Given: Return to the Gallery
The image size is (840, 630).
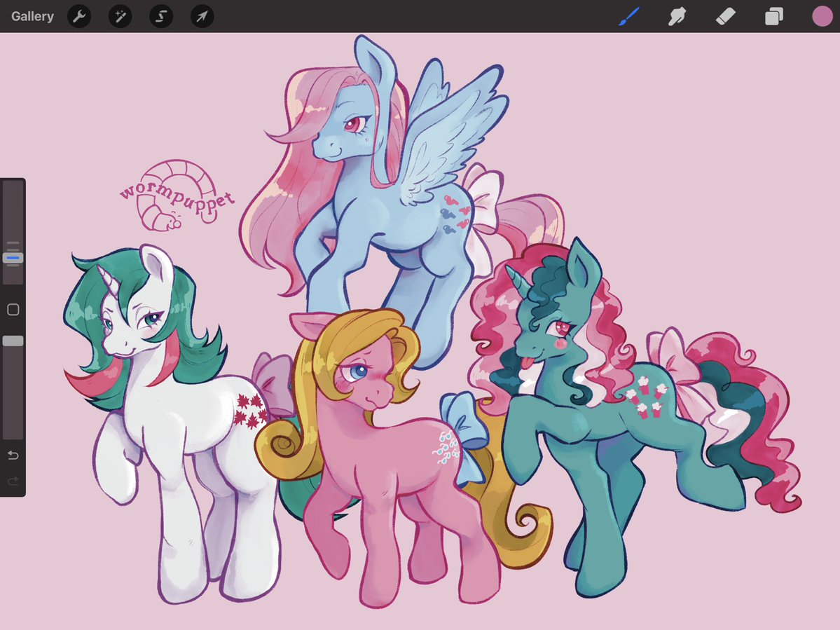Looking at the screenshot, I should [x=32, y=16].
